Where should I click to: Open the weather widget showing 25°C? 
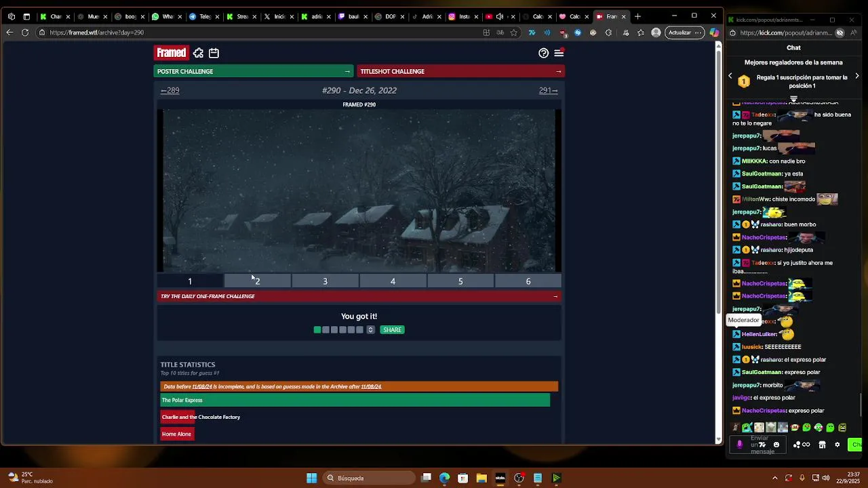(x=31, y=478)
